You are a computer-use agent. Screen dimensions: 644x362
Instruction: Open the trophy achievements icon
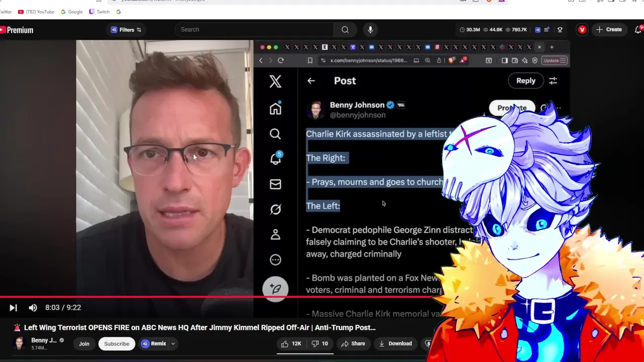[x=559, y=30]
